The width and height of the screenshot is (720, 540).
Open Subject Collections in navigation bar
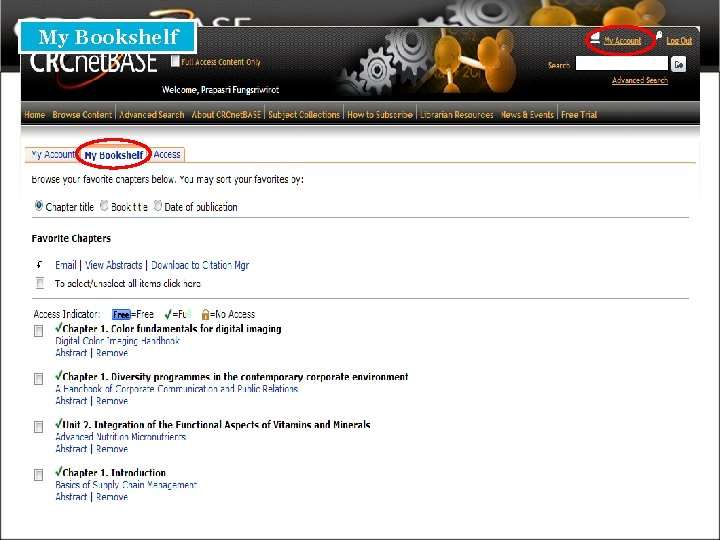304,115
